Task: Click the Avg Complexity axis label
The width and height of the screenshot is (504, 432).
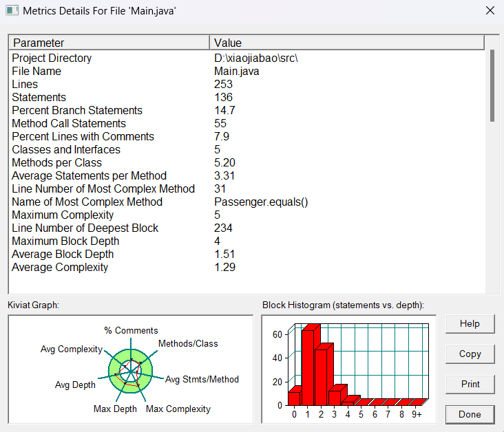Action: pyautogui.click(x=72, y=349)
